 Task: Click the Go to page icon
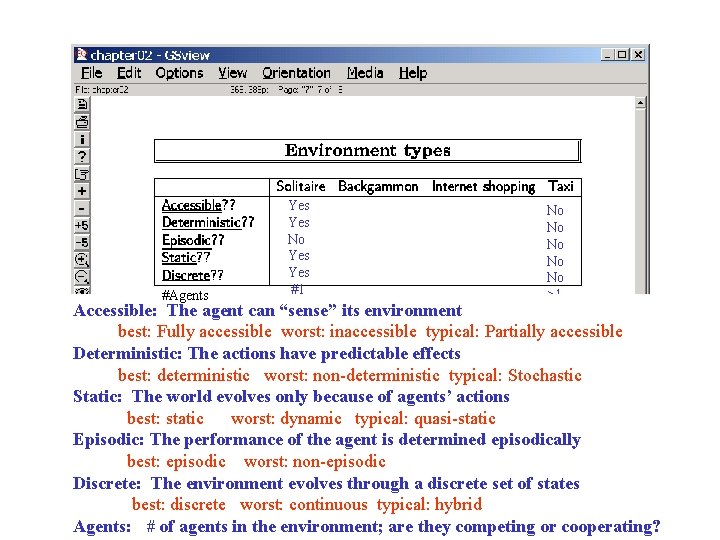pos(82,174)
